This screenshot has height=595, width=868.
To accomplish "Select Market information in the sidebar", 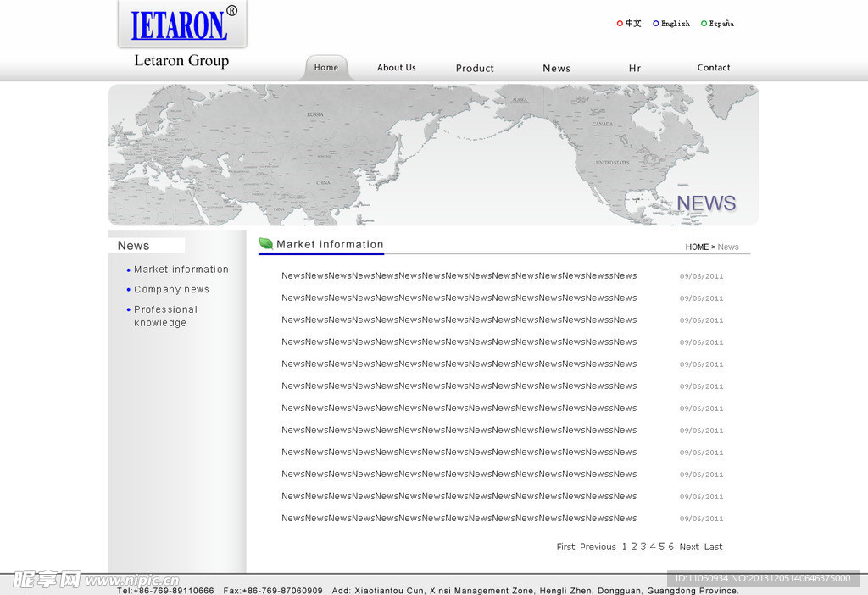I will tap(181, 270).
